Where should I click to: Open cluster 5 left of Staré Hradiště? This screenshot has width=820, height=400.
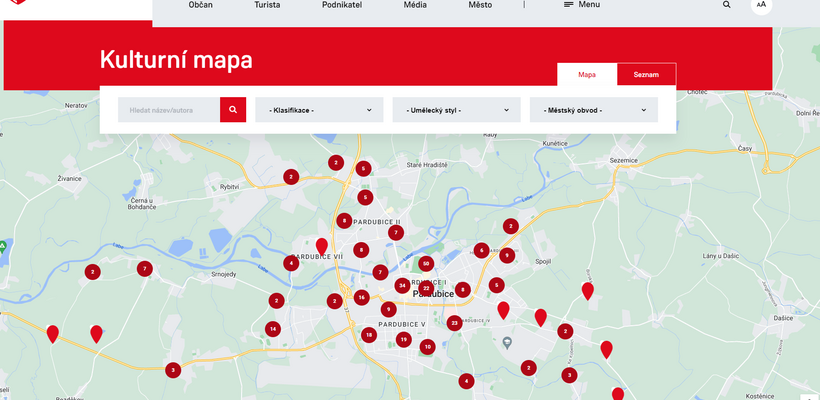(x=363, y=169)
